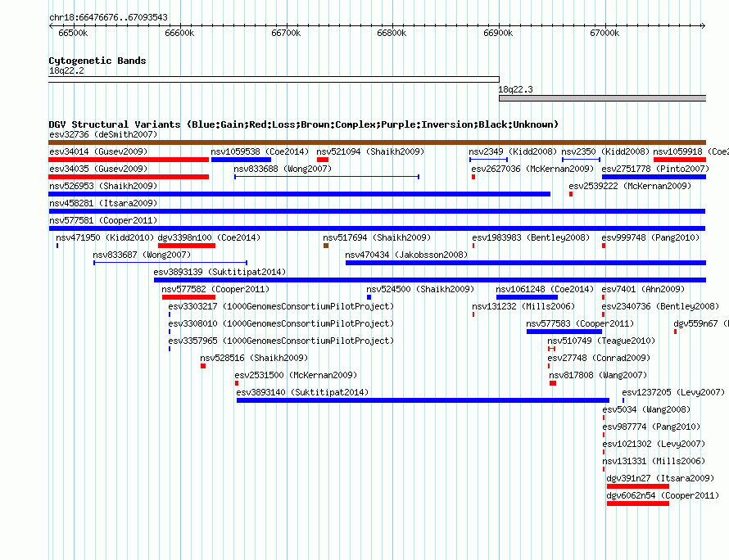Click dgv6062n54 (Cooper2011) label
729x560 pixels.
[x=663, y=495]
